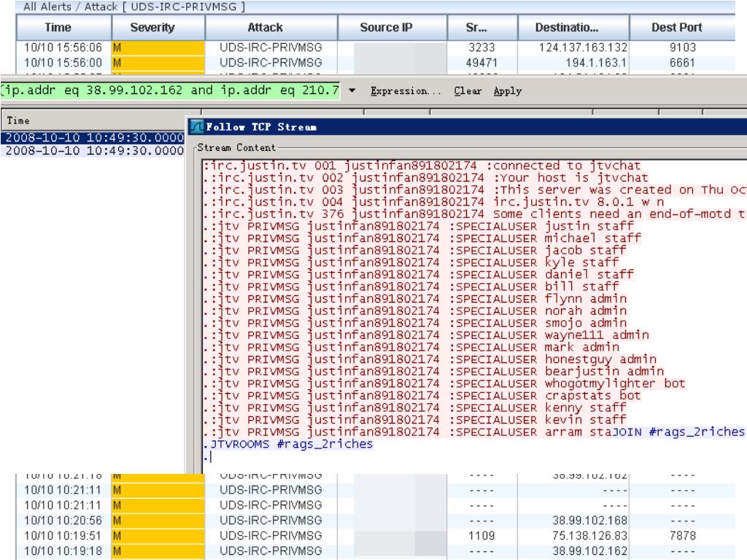The width and height of the screenshot is (747, 560).
Task: Click source port value 1109
Action: (481, 536)
